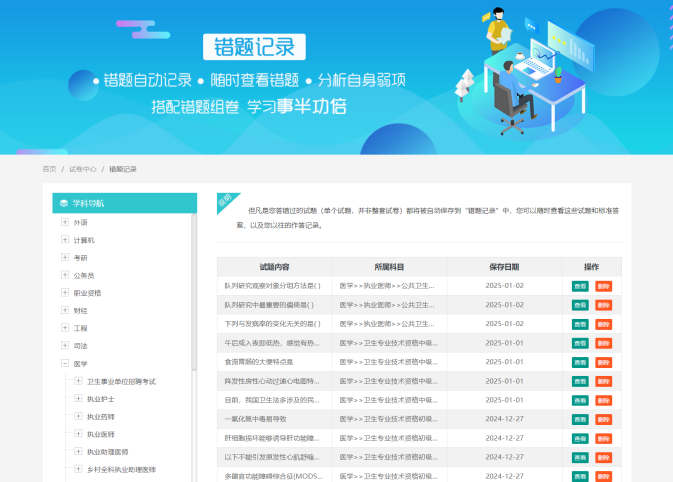Expand the 外语 tree node
Viewport: 673px width, 482px height.
click(65, 222)
